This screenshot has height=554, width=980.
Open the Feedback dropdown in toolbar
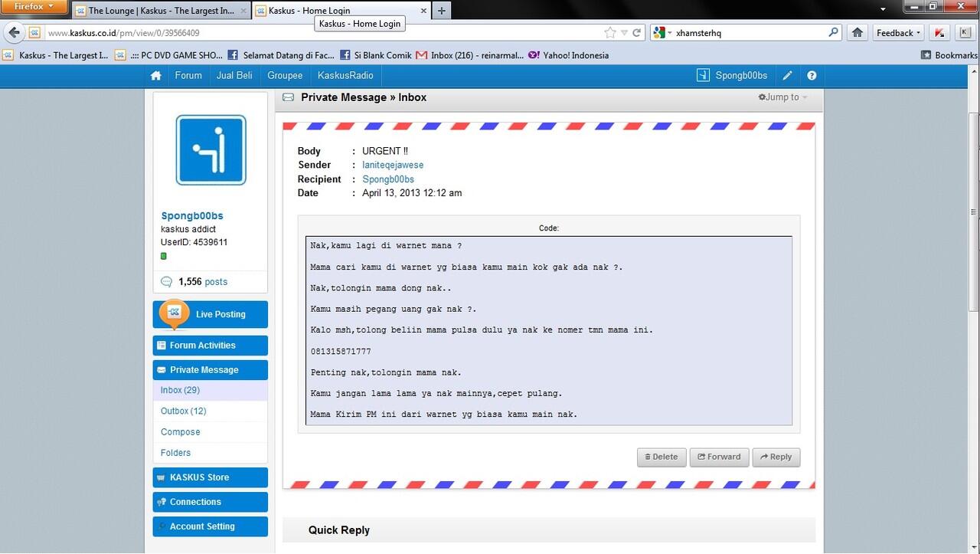click(x=899, y=33)
